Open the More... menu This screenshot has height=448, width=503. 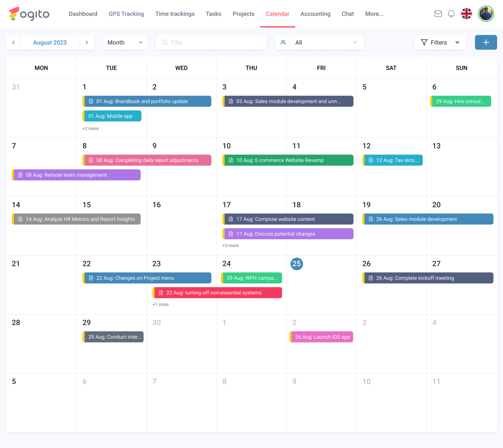pyautogui.click(x=374, y=14)
